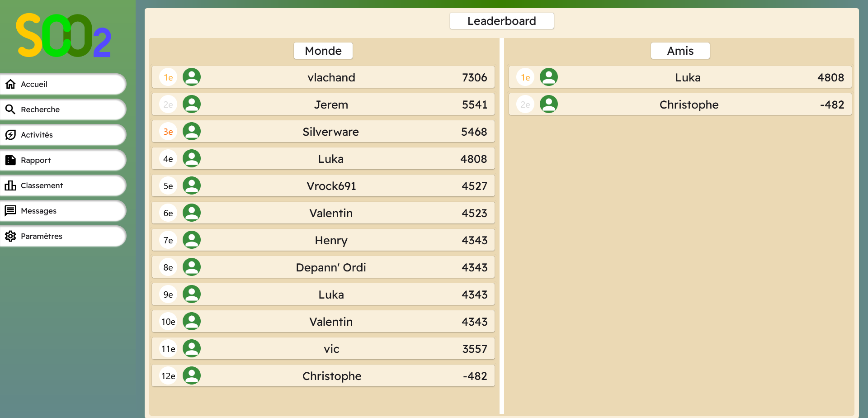Click the 8e rank badge
Screen dimensions: 868x418
tap(168, 267)
